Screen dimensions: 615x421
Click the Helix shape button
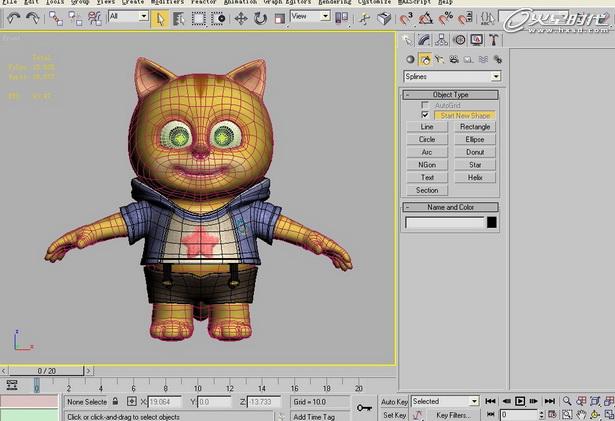(x=475, y=177)
